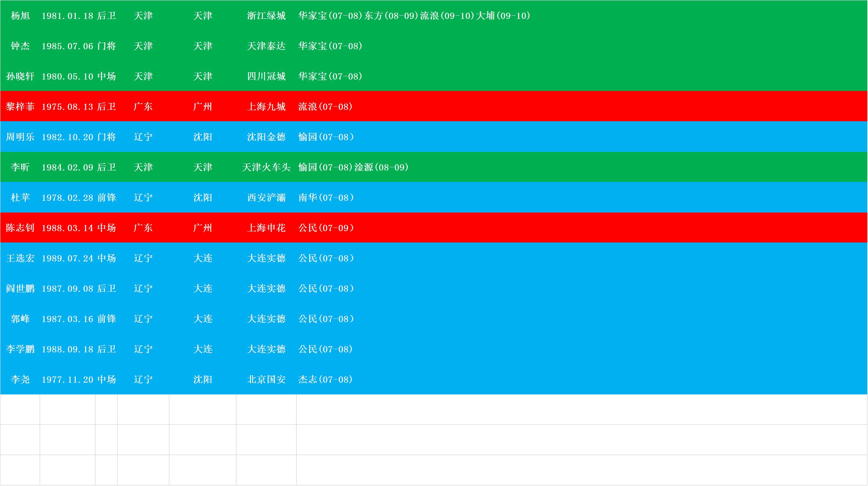The height and width of the screenshot is (486, 868).
Task: Select 公民(07-09) cell in red row
Action: tap(326, 228)
